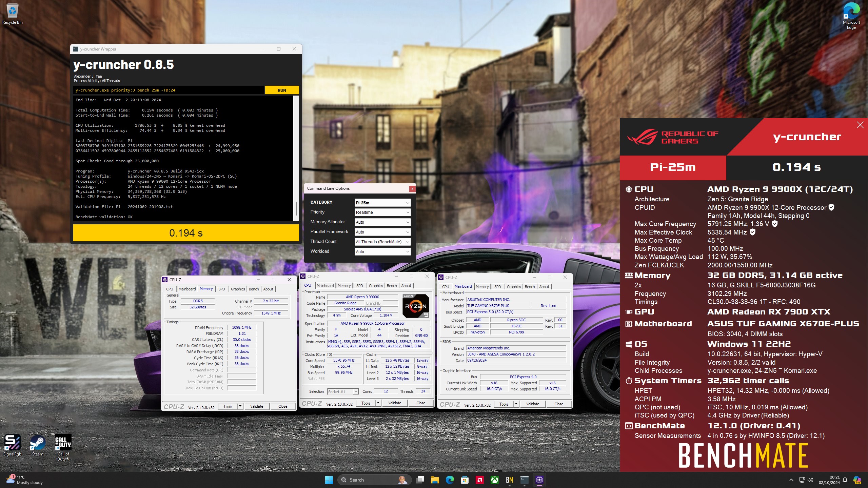Open the volume control tray icon

pos(810,480)
